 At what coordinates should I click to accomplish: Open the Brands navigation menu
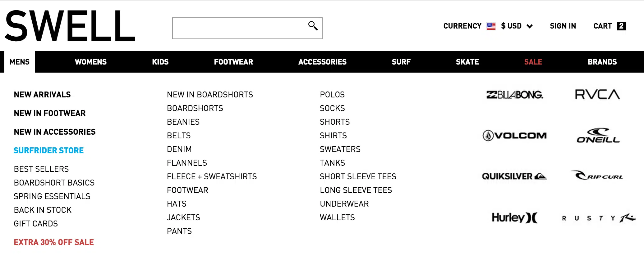(602, 62)
